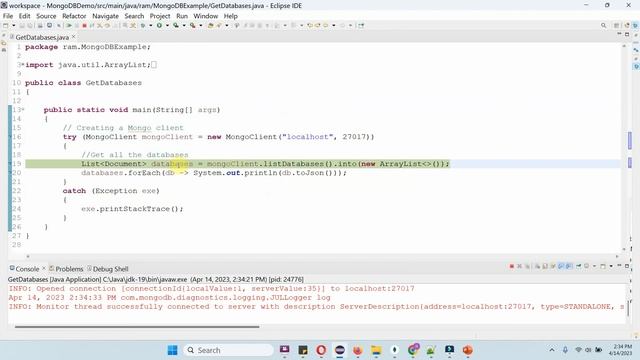Viewport: 640px width, 360px height.
Task: Show hidden system tray icons chevron
Action: pyautogui.click(x=552, y=350)
